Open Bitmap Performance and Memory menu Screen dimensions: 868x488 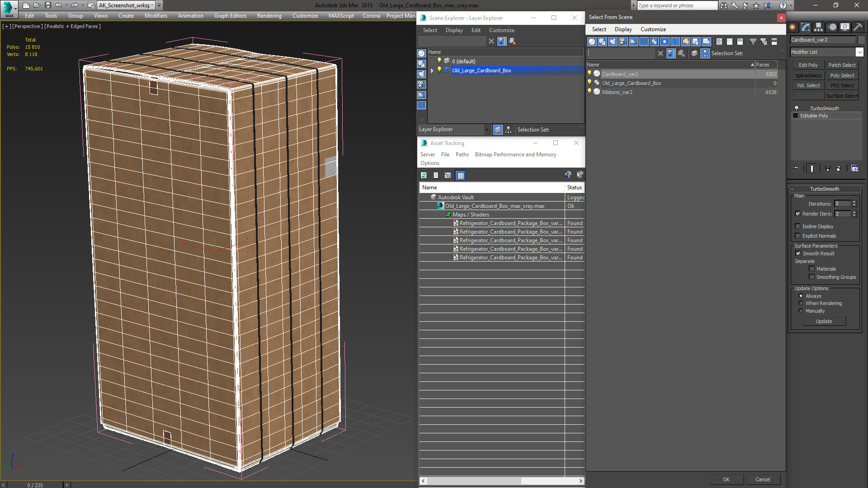click(x=515, y=155)
